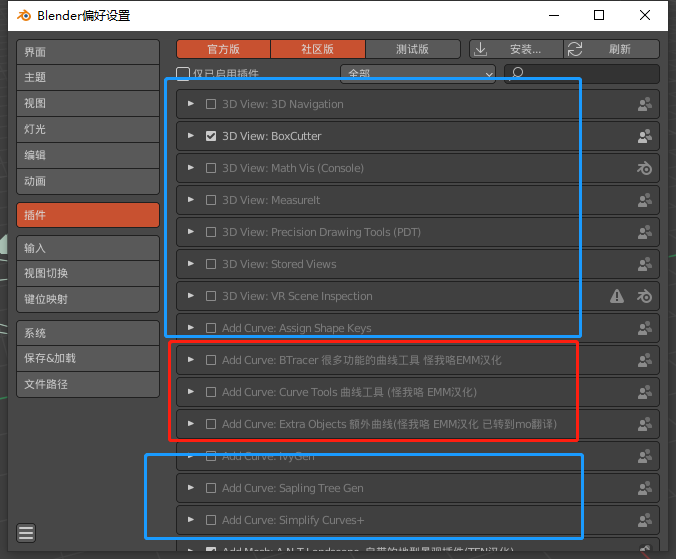Expand Sapling Tree Gen details
This screenshot has height=559, width=676.
tap(191, 487)
